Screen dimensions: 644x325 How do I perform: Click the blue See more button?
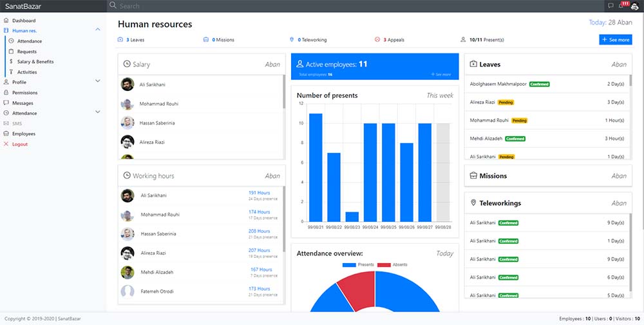(615, 40)
